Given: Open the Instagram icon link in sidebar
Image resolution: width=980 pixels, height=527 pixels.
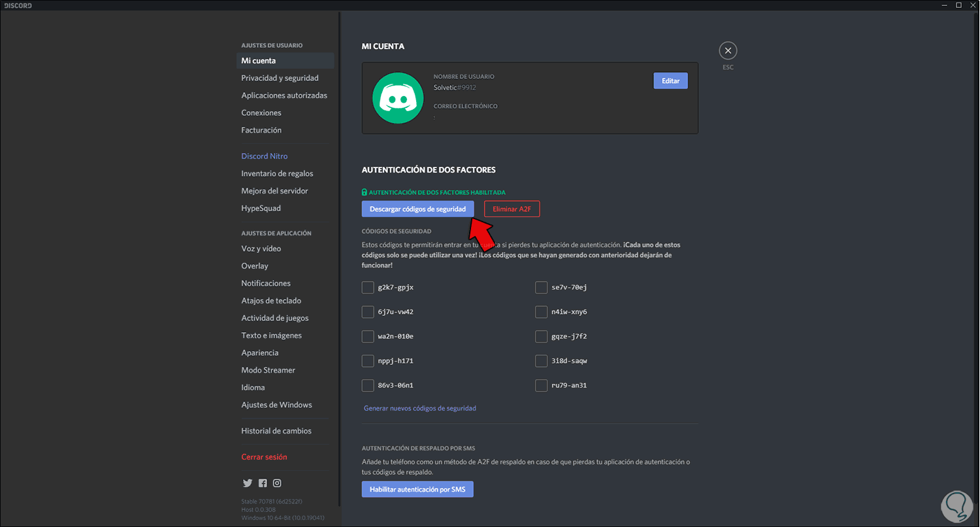Looking at the screenshot, I should pos(277,483).
